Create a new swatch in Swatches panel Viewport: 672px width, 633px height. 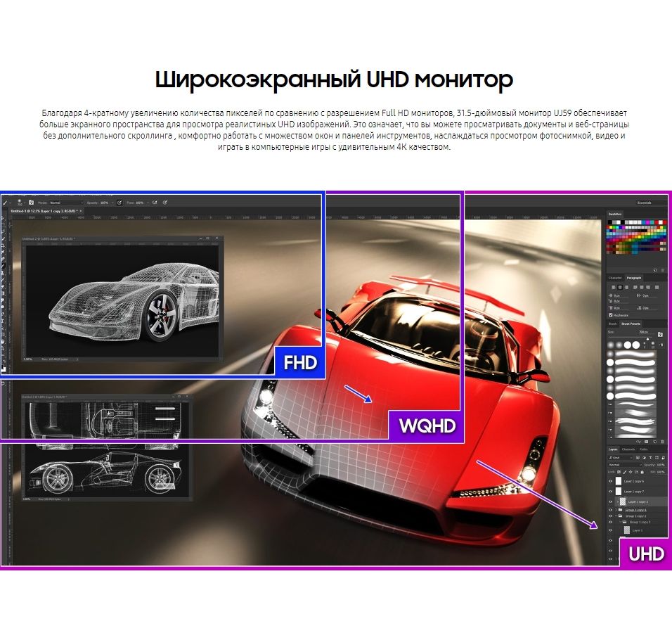[655, 270]
